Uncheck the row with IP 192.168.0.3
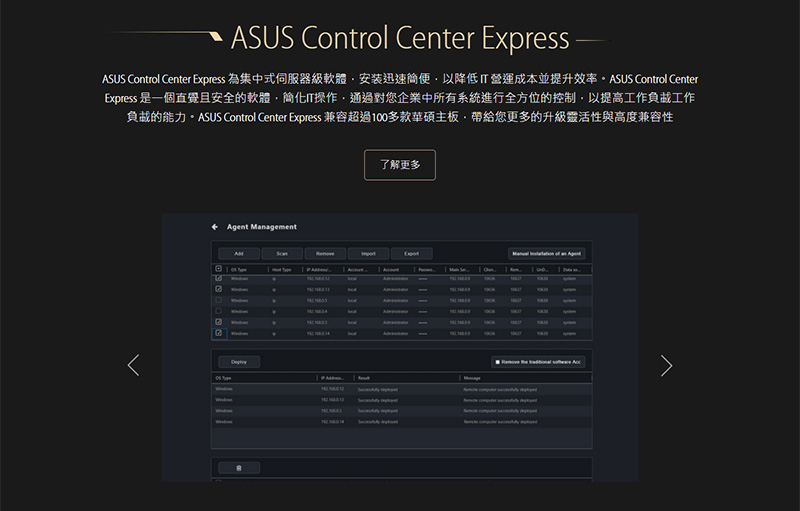This screenshot has width=800, height=511. (x=218, y=322)
